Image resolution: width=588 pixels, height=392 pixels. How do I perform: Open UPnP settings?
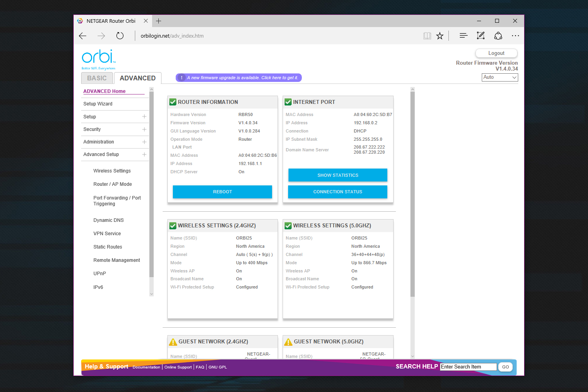tap(100, 274)
